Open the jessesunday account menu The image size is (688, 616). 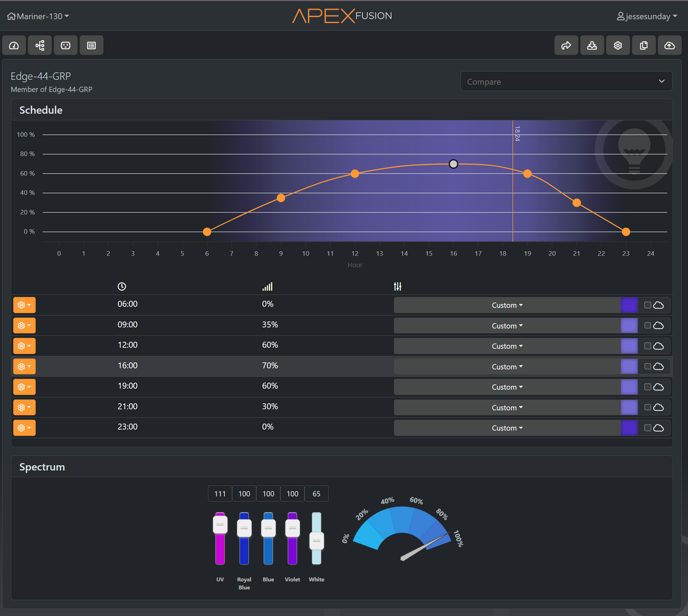pos(647,16)
